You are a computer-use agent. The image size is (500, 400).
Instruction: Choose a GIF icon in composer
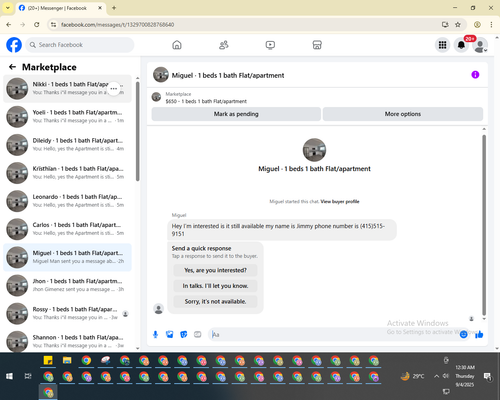198,334
